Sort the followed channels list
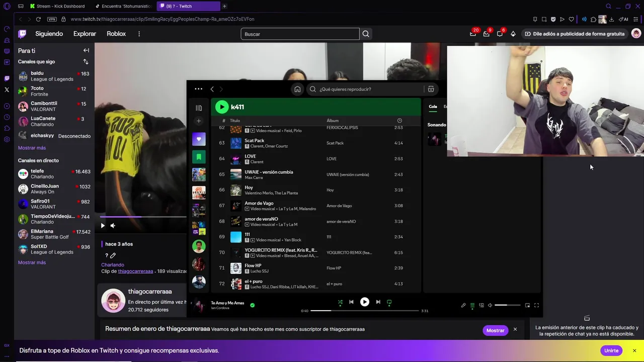644x362 pixels. click(86, 61)
